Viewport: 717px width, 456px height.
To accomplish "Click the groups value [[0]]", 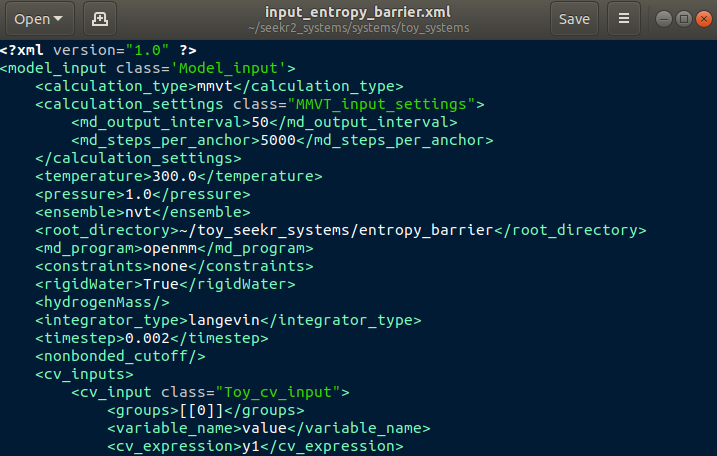I will pos(201,410).
